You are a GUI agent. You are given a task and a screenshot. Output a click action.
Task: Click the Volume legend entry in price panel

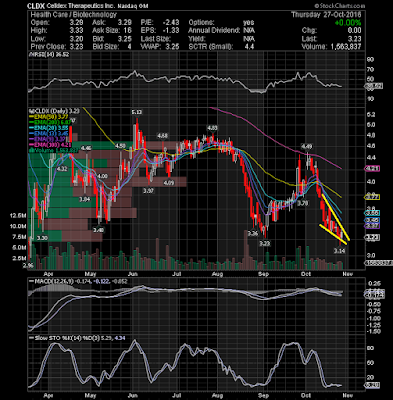pos(53,150)
